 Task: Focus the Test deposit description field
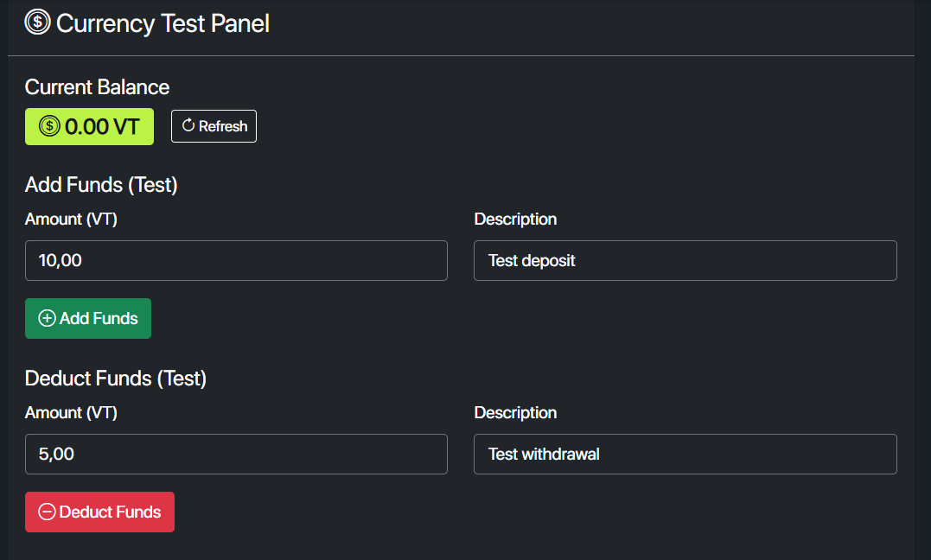coord(685,260)
